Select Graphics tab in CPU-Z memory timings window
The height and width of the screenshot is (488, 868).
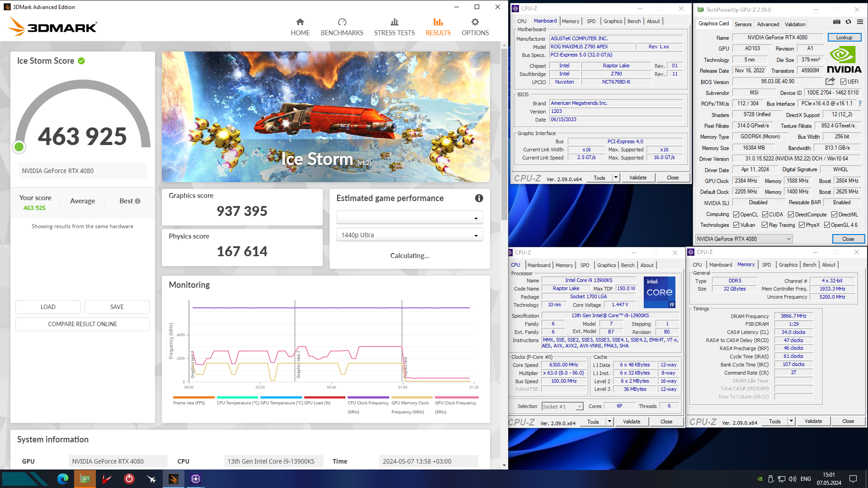[788, 265]
